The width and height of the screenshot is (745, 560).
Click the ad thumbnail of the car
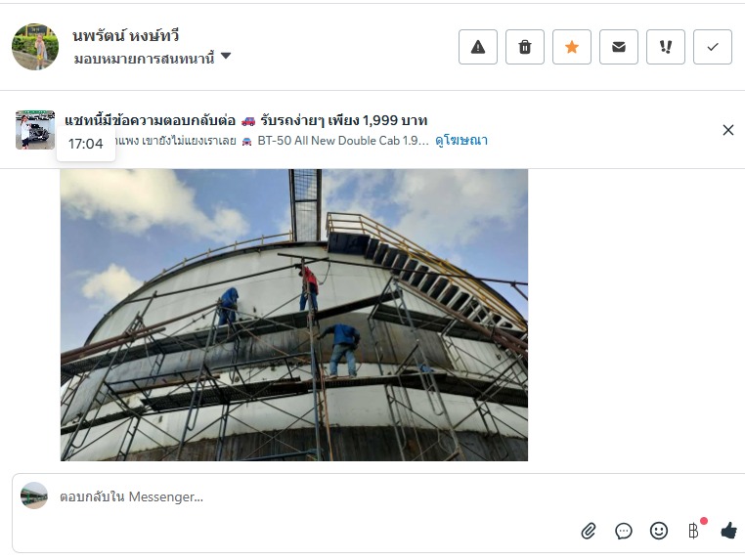pos(35,130)
